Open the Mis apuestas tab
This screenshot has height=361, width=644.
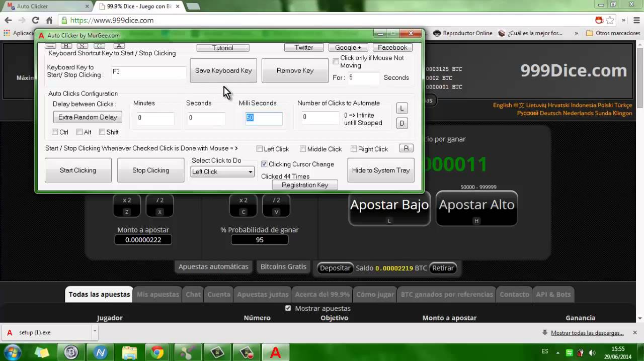click(x=158, y=294)
